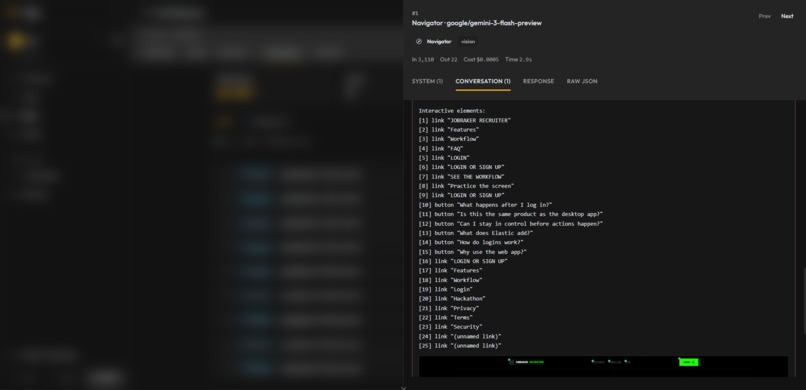Click line [4] link "FAQ"
806x390 pixels.
(x=441, y=148)
